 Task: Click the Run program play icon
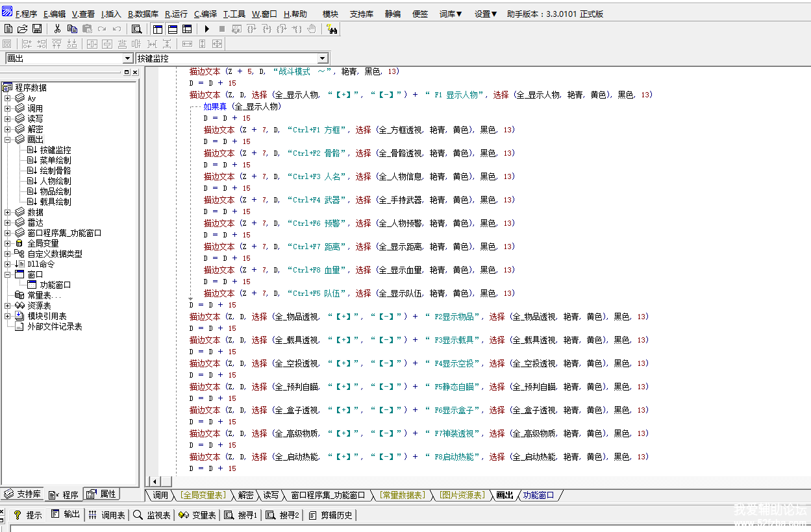click(x=206, y=29)
